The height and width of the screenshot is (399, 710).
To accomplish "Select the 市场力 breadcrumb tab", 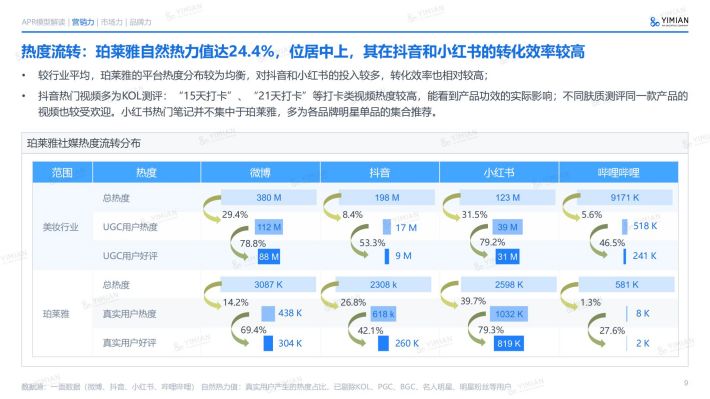I will coord(111,22).
